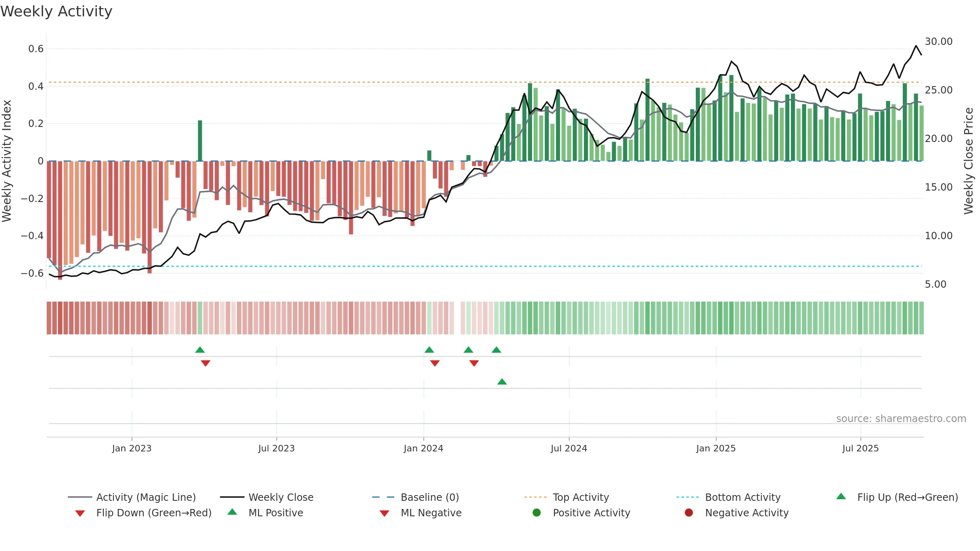Toggle Top Activity legend entry
The image size is (980, 551).
[567, 497]
